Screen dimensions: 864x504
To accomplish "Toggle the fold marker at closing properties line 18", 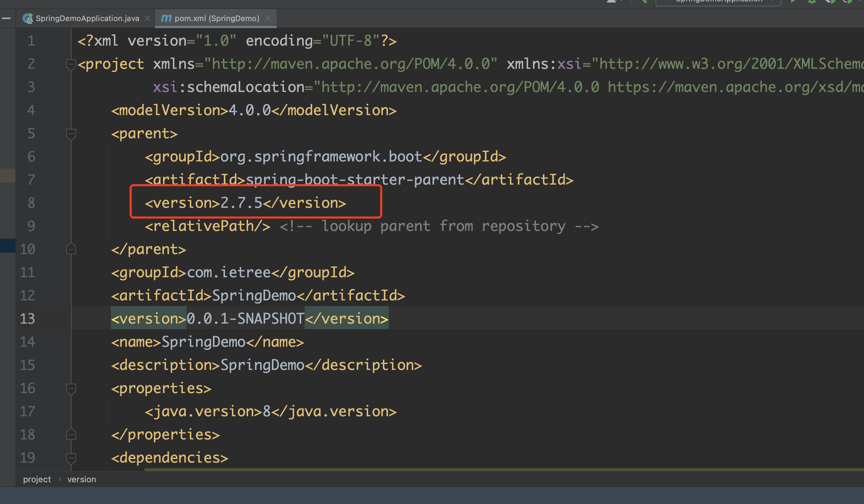I will click(x=71, y=435).
